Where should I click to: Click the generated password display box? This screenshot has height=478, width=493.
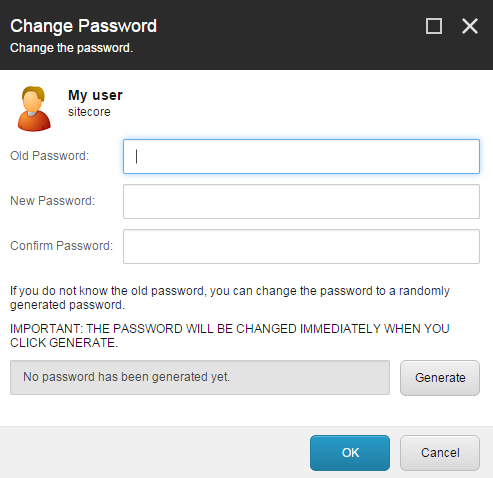(x=200, y=377)
